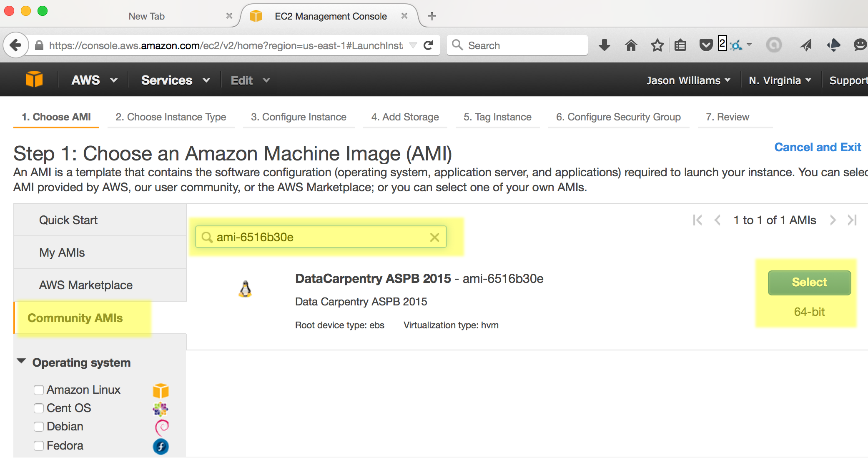
Task: Click the Pocket shield icon
Action: [x=706, y=45]
